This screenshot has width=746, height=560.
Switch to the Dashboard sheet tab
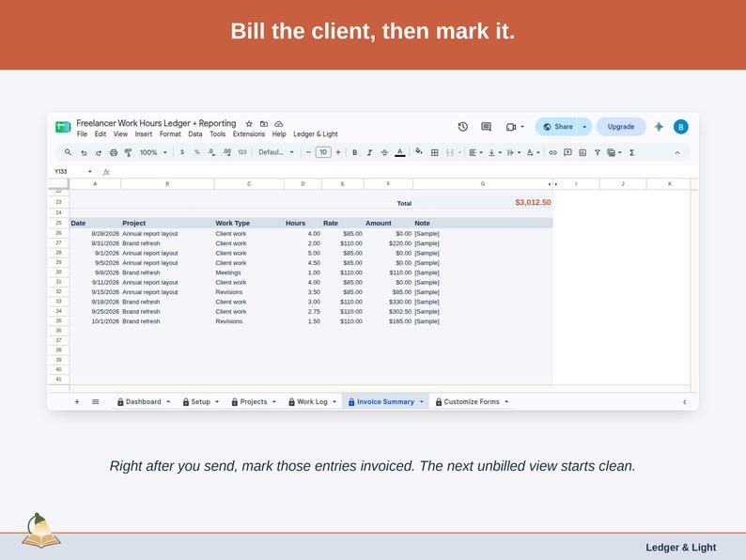coord(143,401)
